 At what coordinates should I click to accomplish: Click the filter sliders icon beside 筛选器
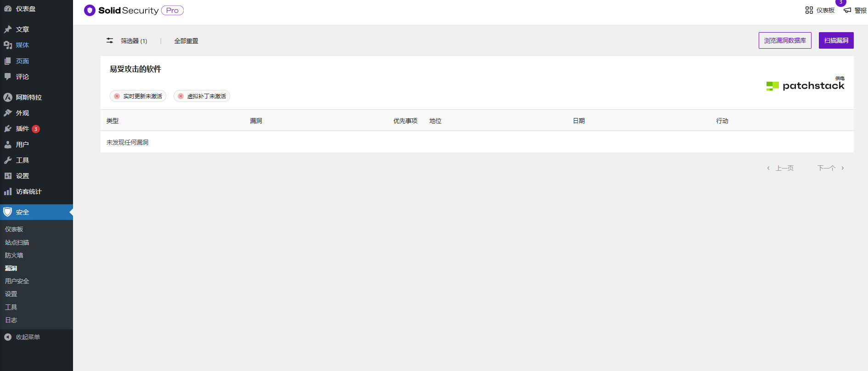click(110, 41)
